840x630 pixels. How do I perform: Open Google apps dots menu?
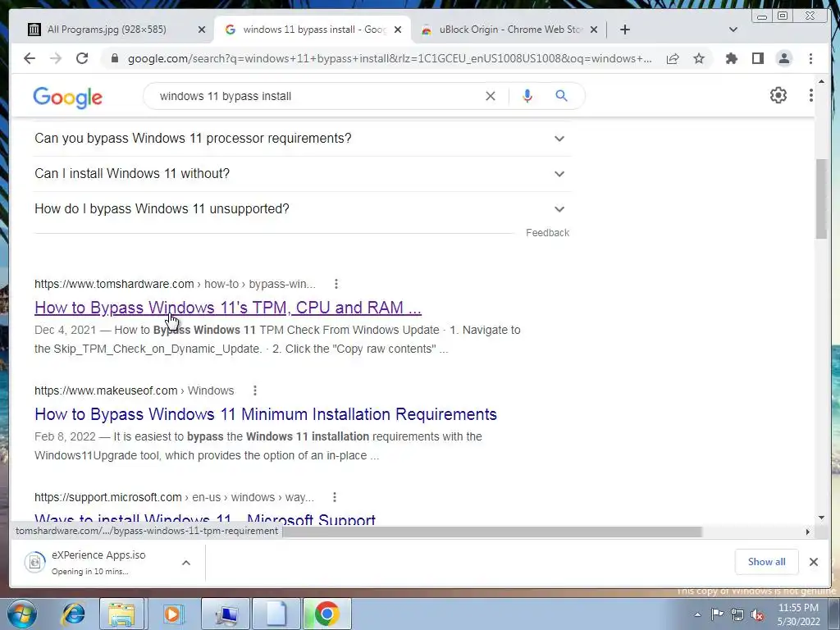(x=811, y=95)
